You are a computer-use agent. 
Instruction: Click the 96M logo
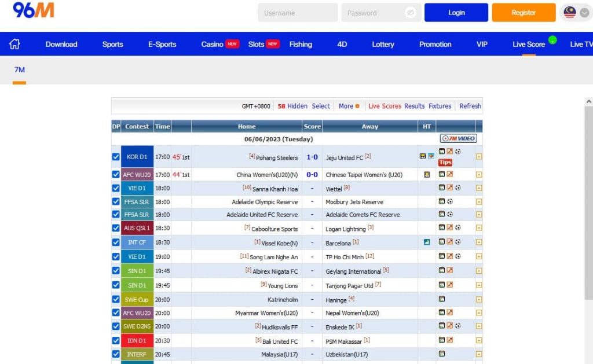pyautogui.click(x=34, y=10)
